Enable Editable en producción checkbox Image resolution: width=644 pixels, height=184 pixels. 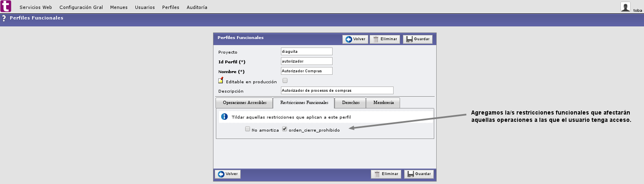tap(285, 80)
